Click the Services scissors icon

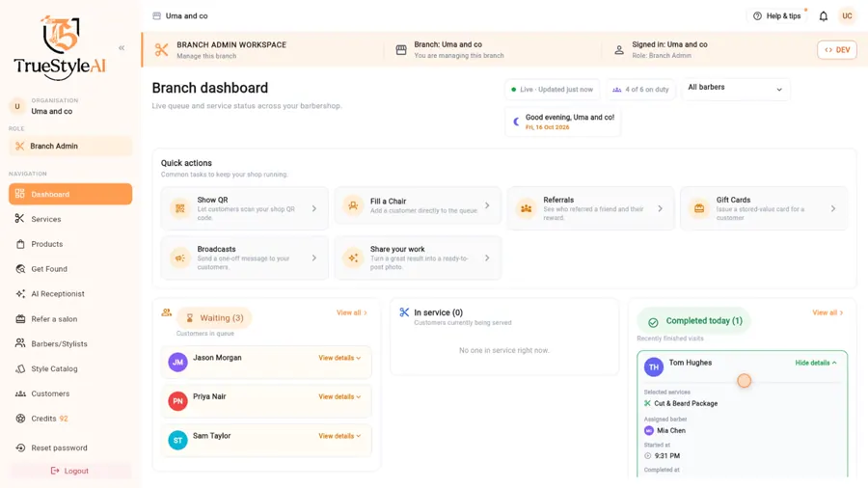point(20,219)
